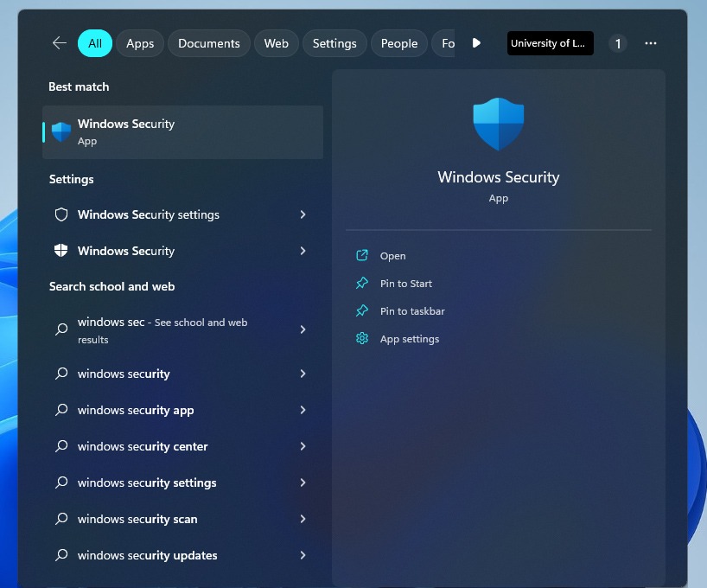Click the large Windows Security shield logo
707x588 pixels.
coord(498,124)
